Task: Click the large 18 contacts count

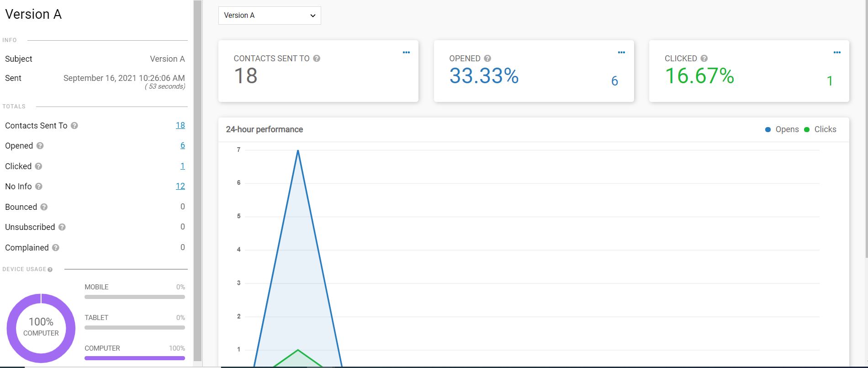Action: tap(246, 76)
